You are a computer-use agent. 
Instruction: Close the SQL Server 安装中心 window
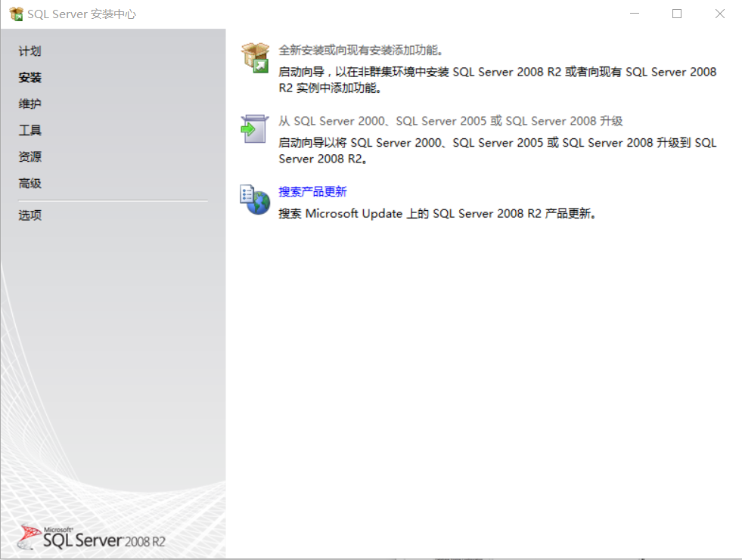(x=720, y=14)
